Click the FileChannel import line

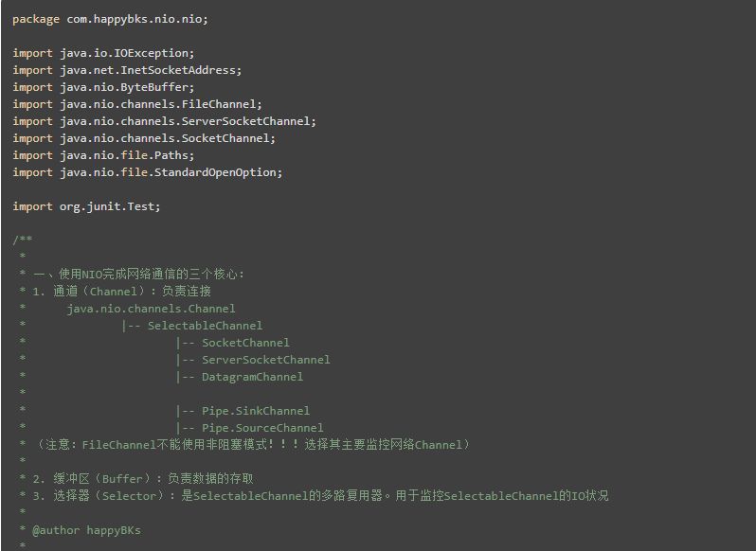pyautogui.click(x=137, y=104)
